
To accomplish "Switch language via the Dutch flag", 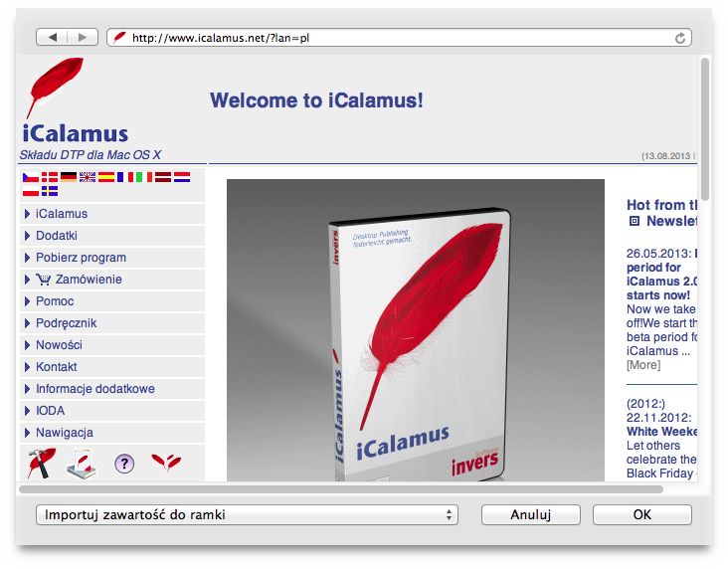I will (x=182, y=177).
